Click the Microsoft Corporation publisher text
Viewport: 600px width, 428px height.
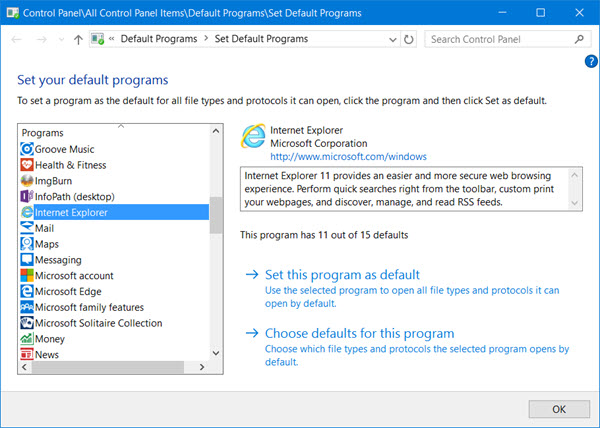pos(319,143)
